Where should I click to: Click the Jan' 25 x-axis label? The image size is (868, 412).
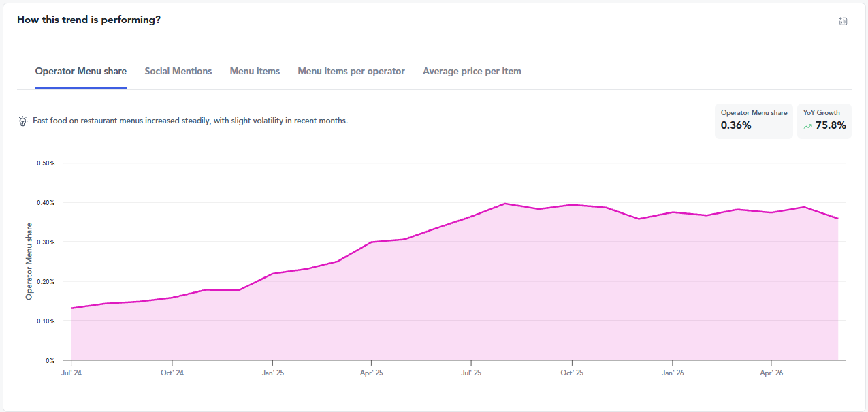coord(272,373)
